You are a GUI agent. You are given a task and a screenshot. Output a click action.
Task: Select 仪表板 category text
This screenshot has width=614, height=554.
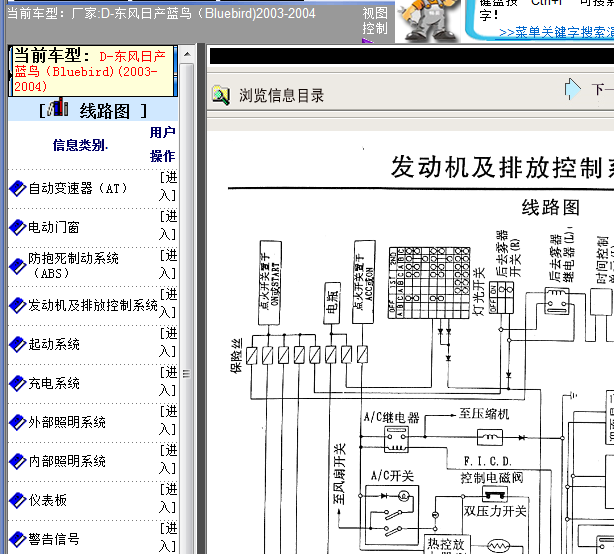(x=47, y=500)
